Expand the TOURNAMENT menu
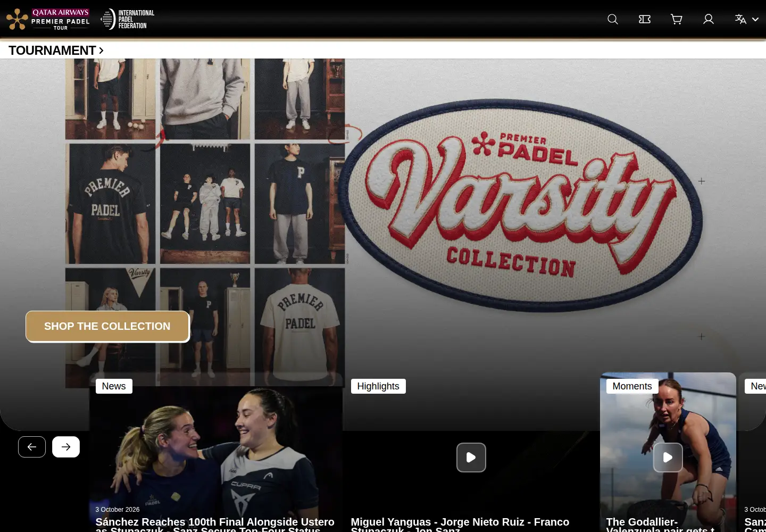The width and height of the screenshot is (766, 532). (56, 51)
